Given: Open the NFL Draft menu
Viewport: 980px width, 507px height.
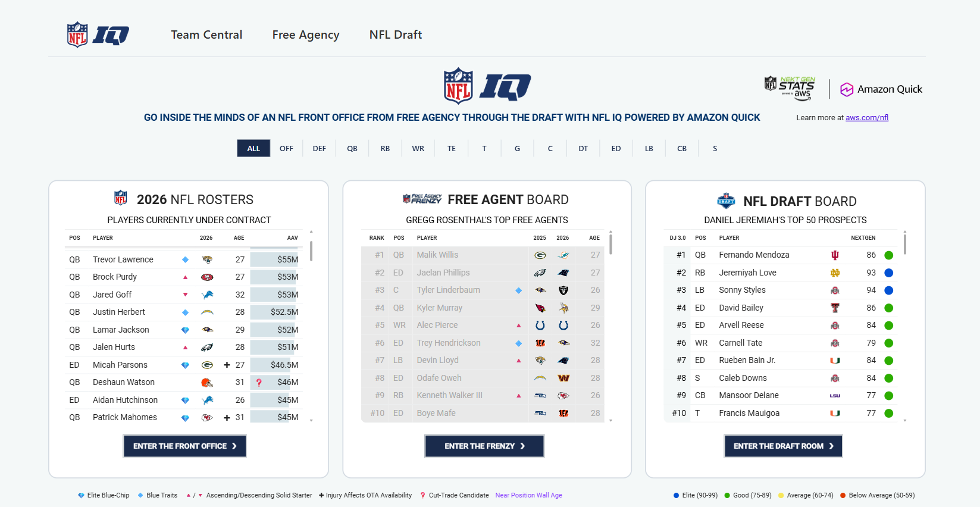Looking at the screenshot, I should (x=395, y=35).
